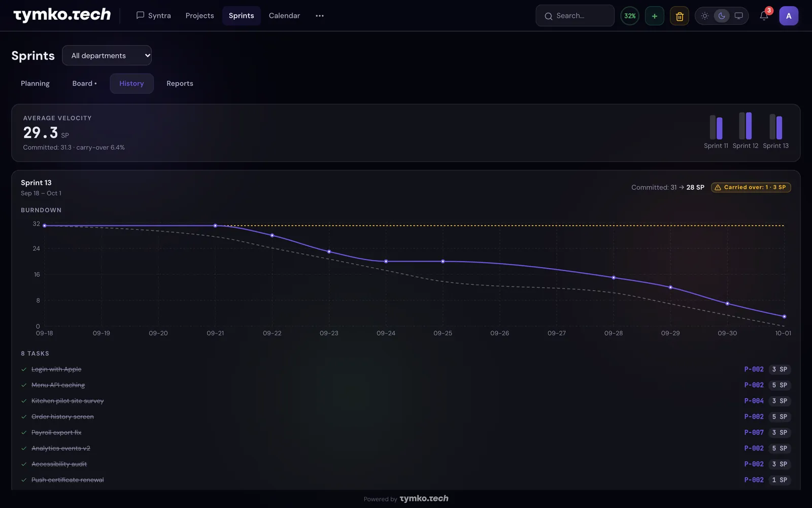812x508 pixels.
Task: Select the History tab
Action: [x=131, y=83]
